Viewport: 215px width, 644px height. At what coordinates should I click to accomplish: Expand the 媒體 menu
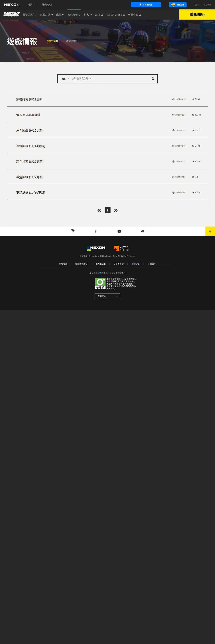click(60, 15)
